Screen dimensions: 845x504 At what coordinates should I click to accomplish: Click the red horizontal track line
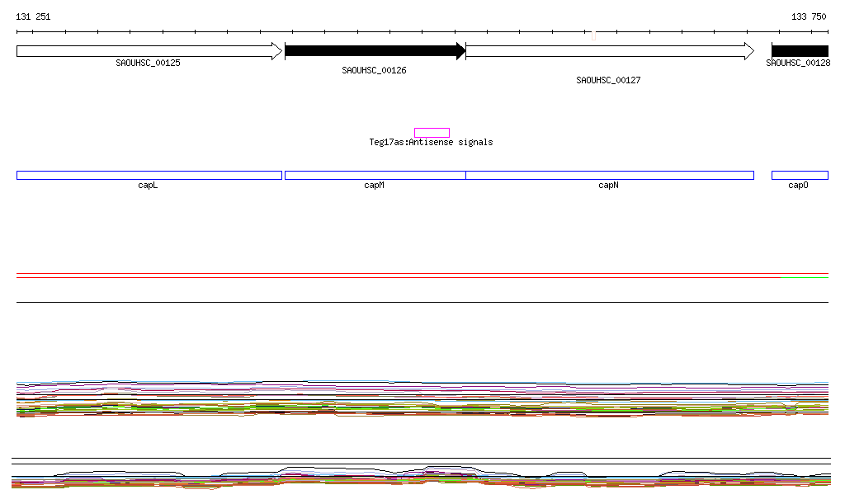pos(396,278)
